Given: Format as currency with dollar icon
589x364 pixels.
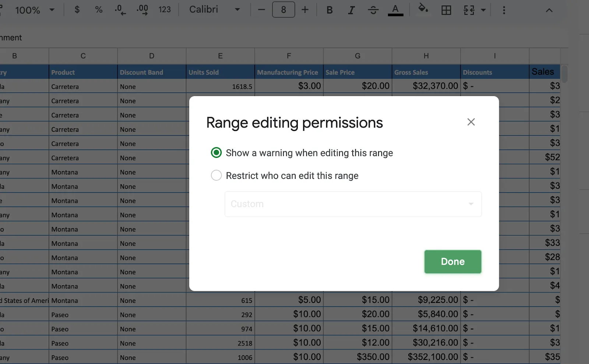Looking at the screenshot, I should pyautogui.click(x=77, y=10).
